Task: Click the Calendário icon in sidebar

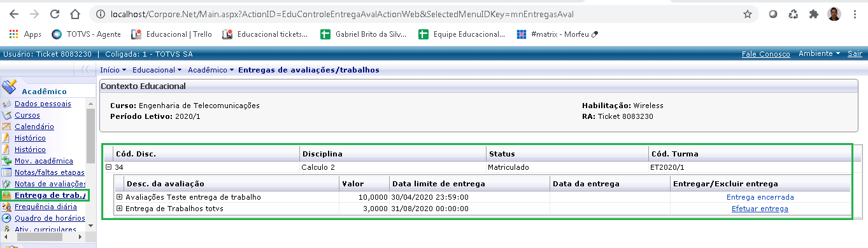Action: [6, 127]
